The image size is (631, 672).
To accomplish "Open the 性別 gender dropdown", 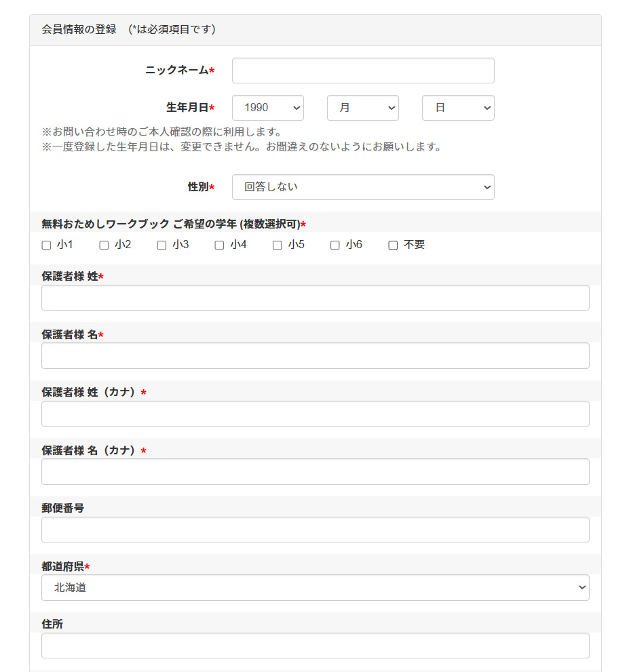I will [x=363, y=187].
